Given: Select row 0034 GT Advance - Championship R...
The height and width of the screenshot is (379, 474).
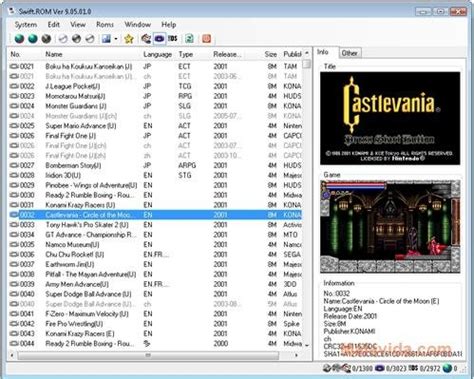Looking at the screenshot, I should click(155, 235).
